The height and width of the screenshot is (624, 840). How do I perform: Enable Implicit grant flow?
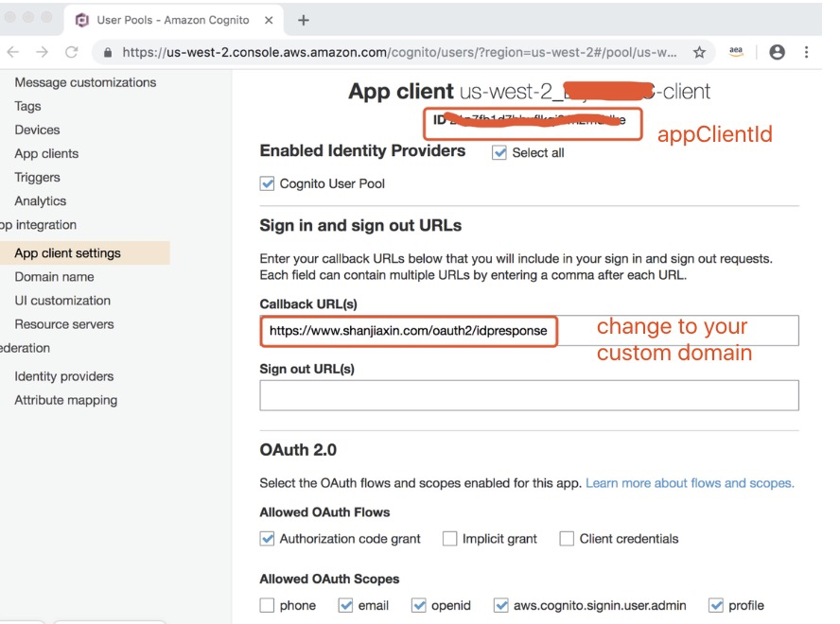(449, 538)
